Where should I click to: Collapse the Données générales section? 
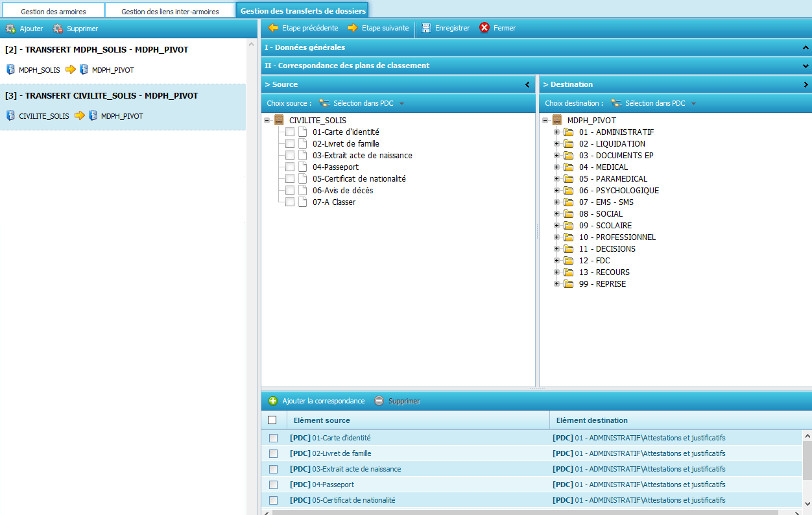click(806, 47)
